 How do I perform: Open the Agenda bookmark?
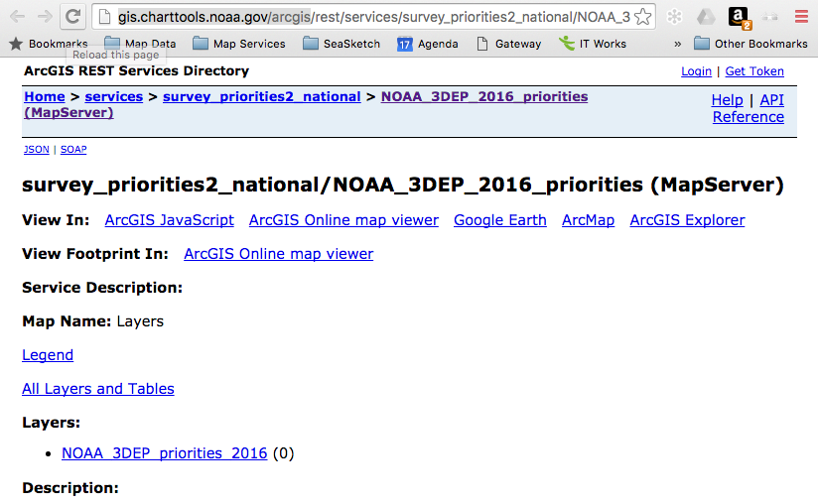click(428, 44)
